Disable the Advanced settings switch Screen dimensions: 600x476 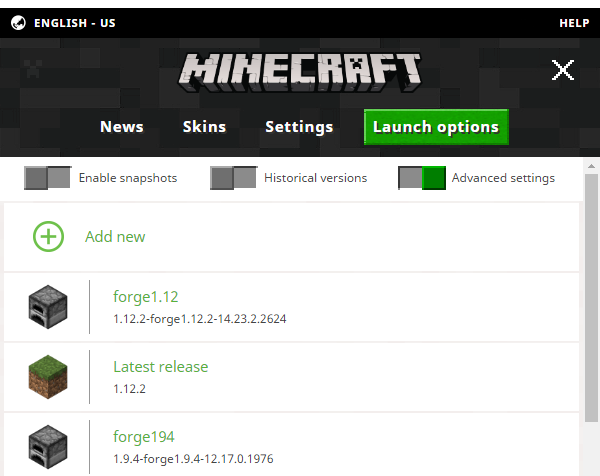tap(421, 178)
